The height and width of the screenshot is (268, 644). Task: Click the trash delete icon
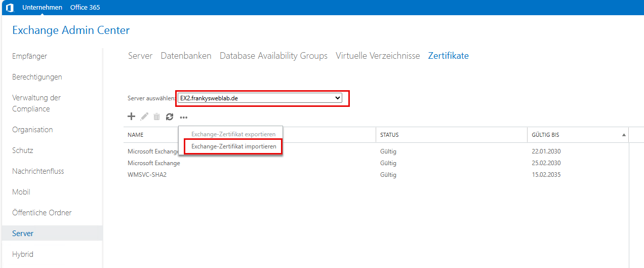(x=157, y=117)
